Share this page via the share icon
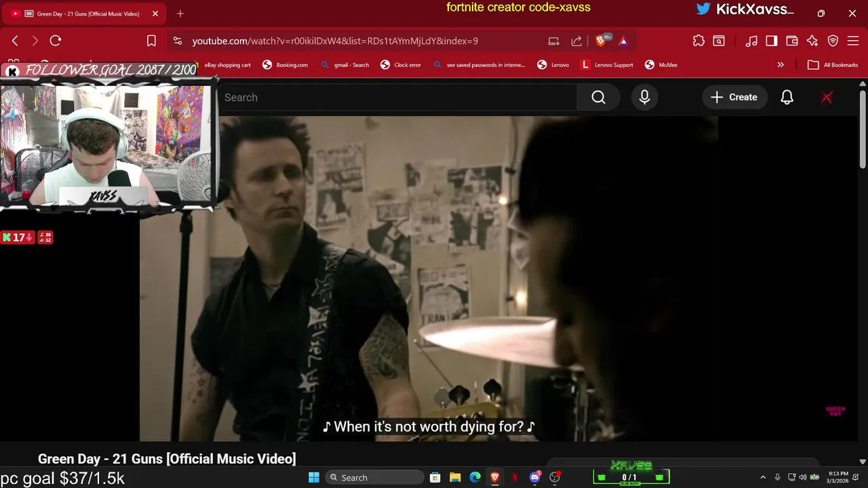 [x=576, y=41]
